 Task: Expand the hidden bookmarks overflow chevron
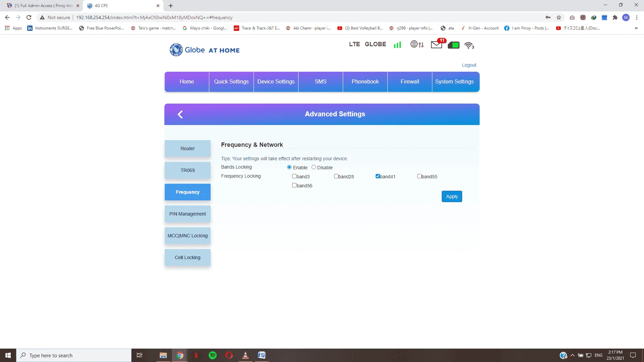[x=636, y=28]
